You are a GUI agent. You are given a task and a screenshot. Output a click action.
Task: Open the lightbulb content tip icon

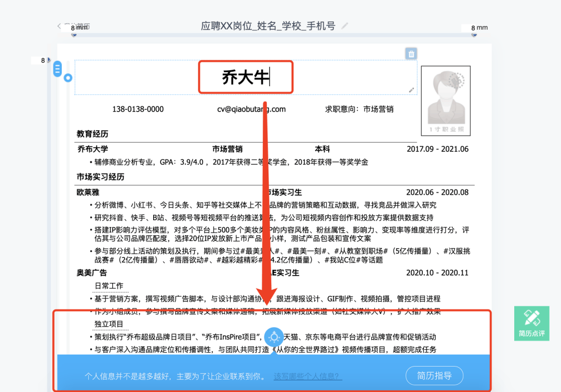pos(274,336)
